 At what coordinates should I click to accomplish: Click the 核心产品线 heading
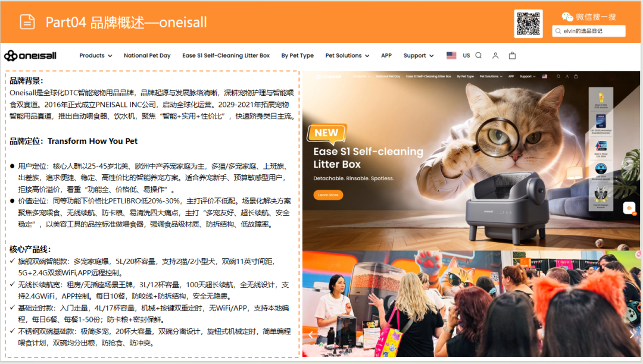coord(30,249)
